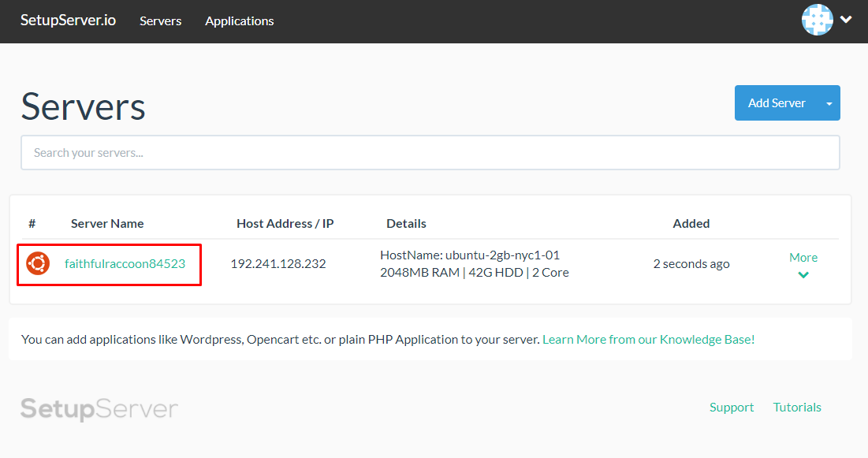Screen dimensions: 868x458
Task: Open the Servers page from the navbar
Action: point(160,21)
